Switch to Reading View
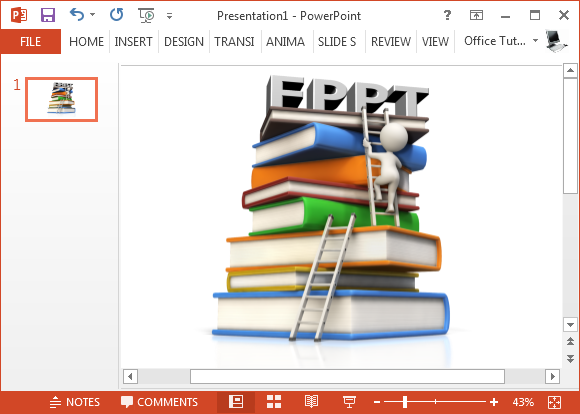This screenshot has width=580, height=414. pos(311,402)
